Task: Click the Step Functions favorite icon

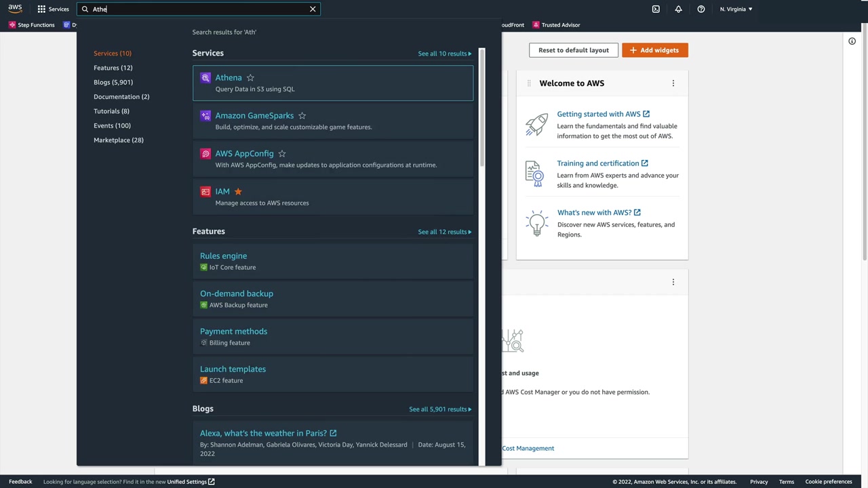Action: click(12, 25)
